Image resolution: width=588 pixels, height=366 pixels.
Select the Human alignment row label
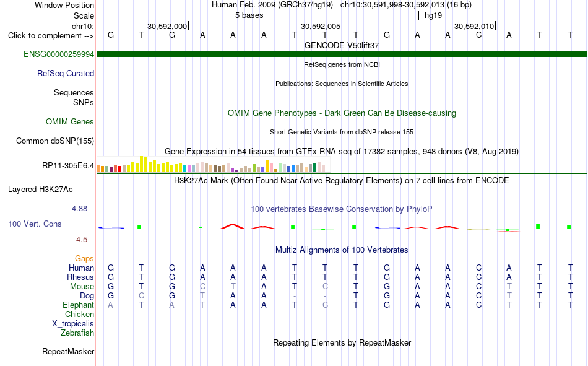tap(81, 268)
